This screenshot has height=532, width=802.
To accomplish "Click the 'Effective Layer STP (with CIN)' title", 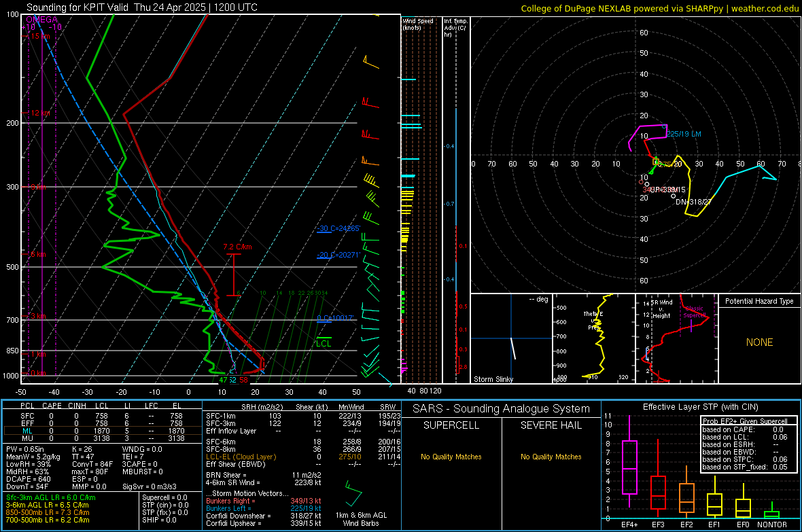I will pos(700,407).
